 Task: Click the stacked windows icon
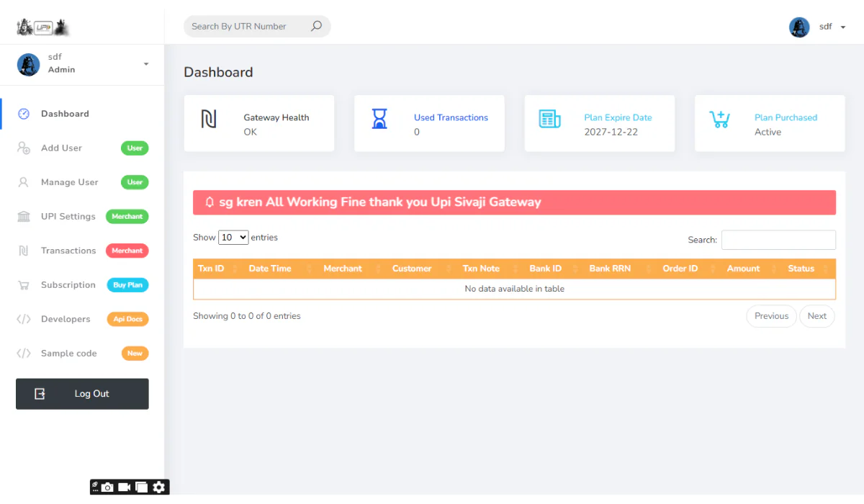pos(142,487)
